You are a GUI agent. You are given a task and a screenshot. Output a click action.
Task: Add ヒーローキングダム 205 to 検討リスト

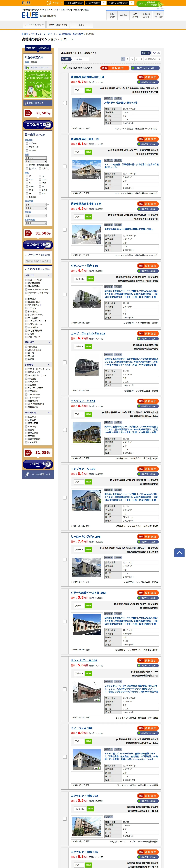pos(148,542)
